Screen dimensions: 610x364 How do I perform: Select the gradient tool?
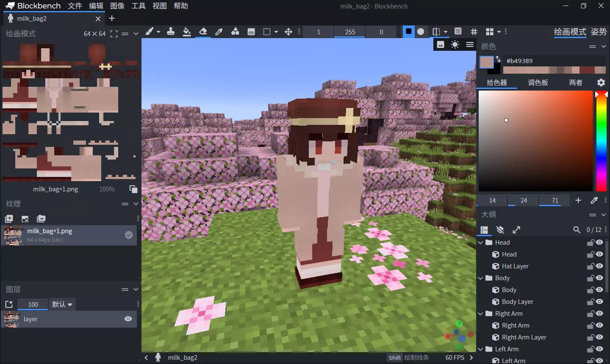pyautogui.click(x=251, y=32)
